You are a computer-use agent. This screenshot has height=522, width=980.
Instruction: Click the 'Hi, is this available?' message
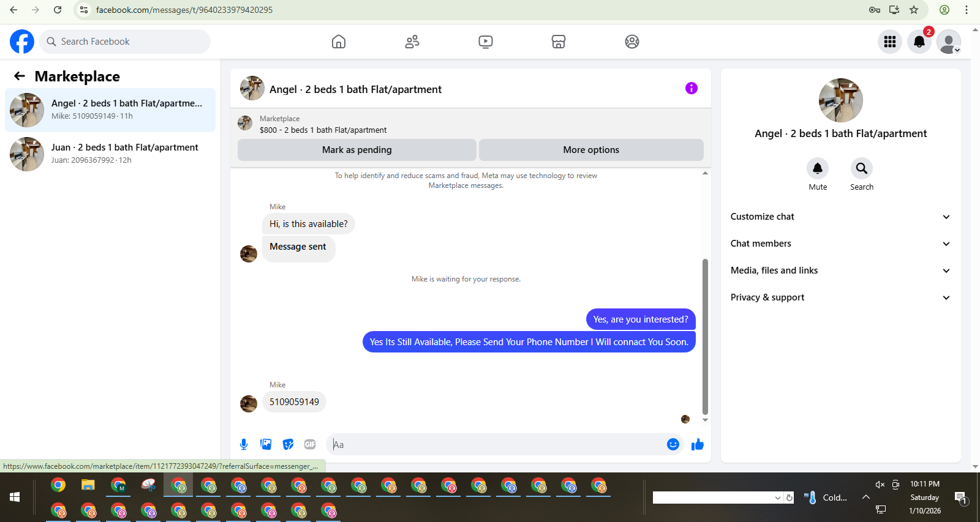pos(309,224)
